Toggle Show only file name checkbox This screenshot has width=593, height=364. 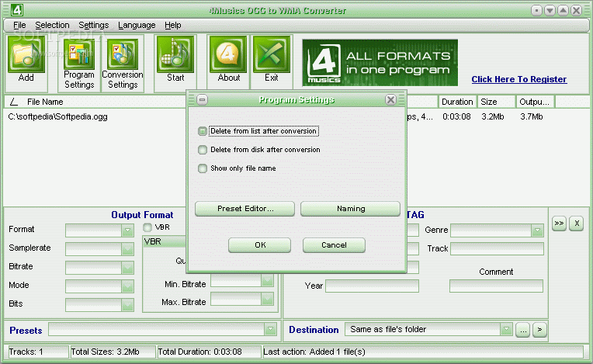tap(203, 168)
